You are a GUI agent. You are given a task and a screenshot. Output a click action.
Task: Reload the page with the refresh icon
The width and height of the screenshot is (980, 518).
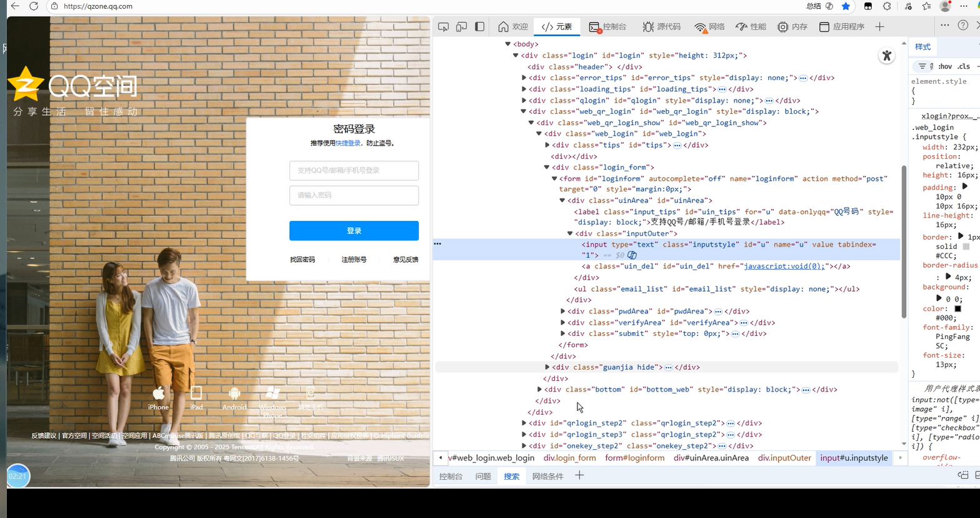point(34,6)
